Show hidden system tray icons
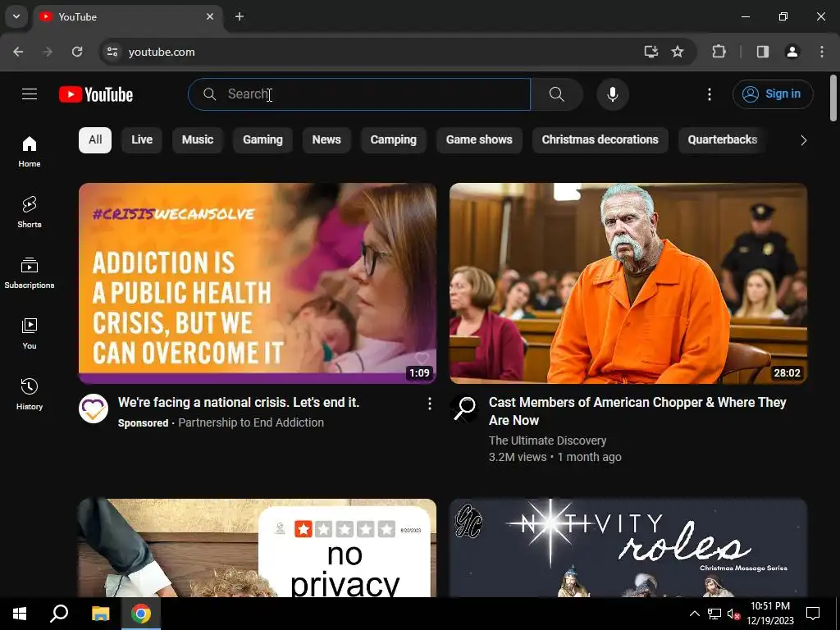Image resolution: width=840 pixels, height=630 pixels. (x=694, y=614)
